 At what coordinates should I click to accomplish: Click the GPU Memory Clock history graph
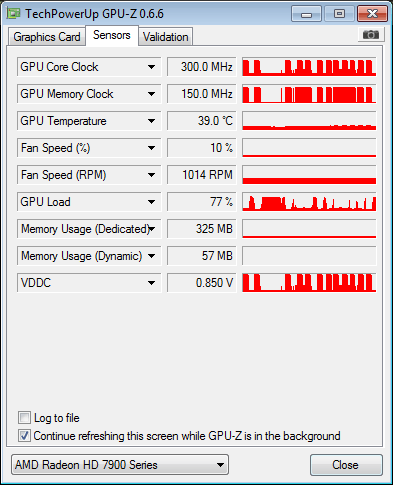(309, 94)
